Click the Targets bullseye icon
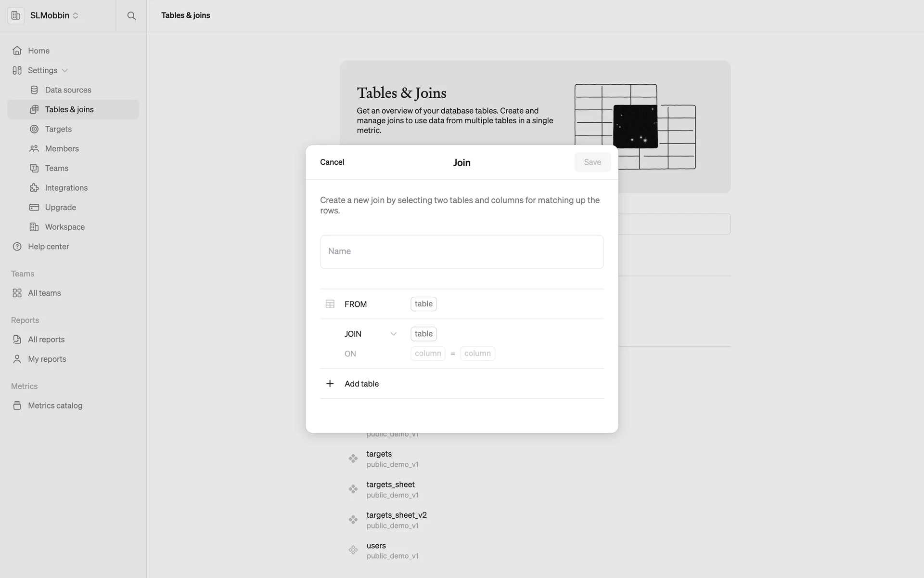This screenshot has width=924, height=578. (x=34, y=129)
